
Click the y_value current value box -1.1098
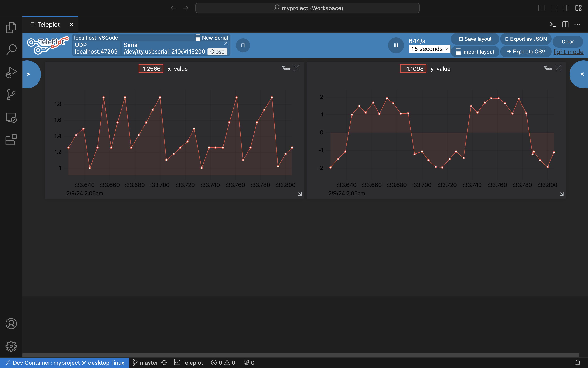coord(413,69)
